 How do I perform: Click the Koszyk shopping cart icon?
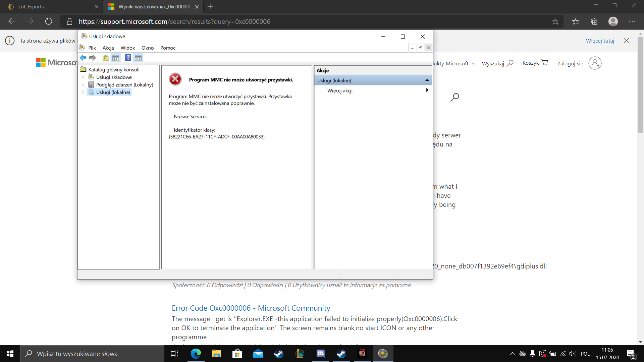544,63
